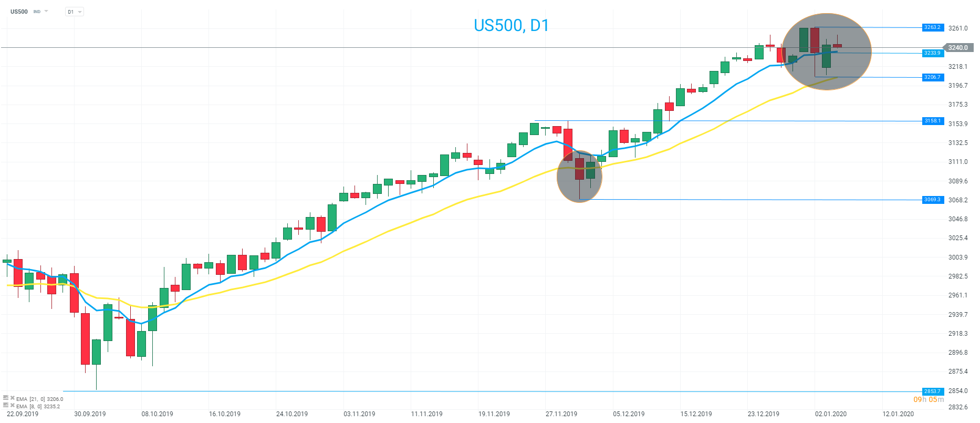This screenshot has width=980, height=423.
Task: Open settings icon for EMA 8 indicator
Action: pyautogui.click(x=6, y=406)
